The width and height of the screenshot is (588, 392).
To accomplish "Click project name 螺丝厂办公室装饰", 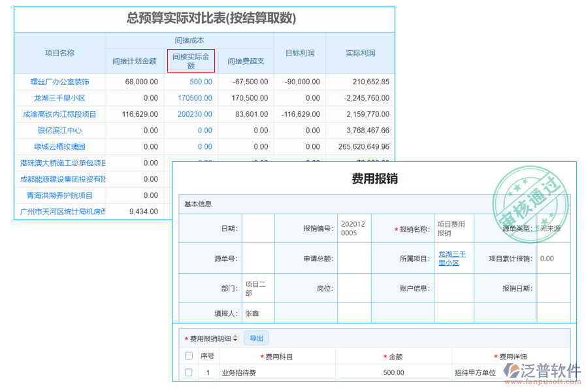I will tap(59, 81).
